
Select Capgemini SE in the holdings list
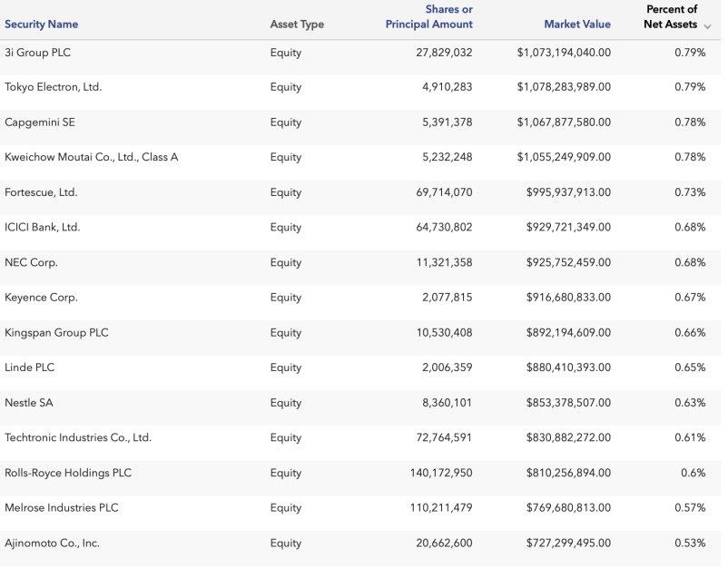(40, 122)
